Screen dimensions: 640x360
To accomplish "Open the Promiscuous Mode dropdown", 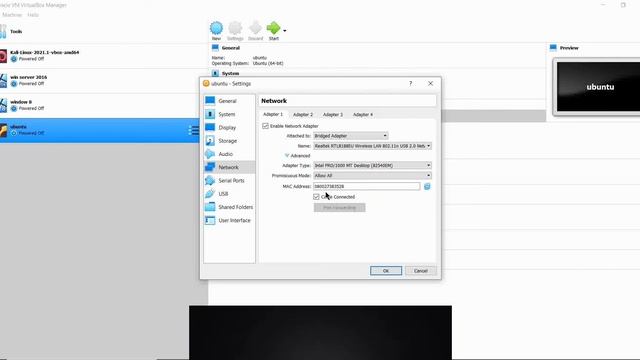I will (372, 176).
